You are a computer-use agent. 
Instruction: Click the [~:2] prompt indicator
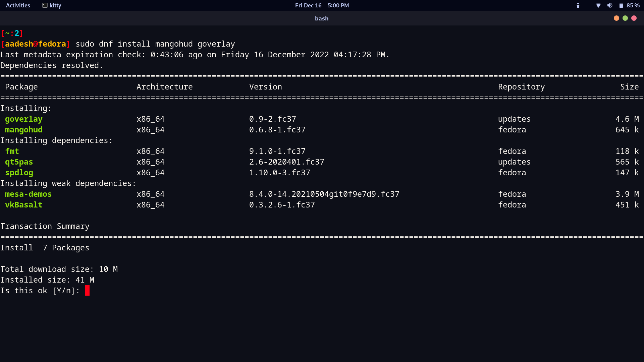click(12, 33)
